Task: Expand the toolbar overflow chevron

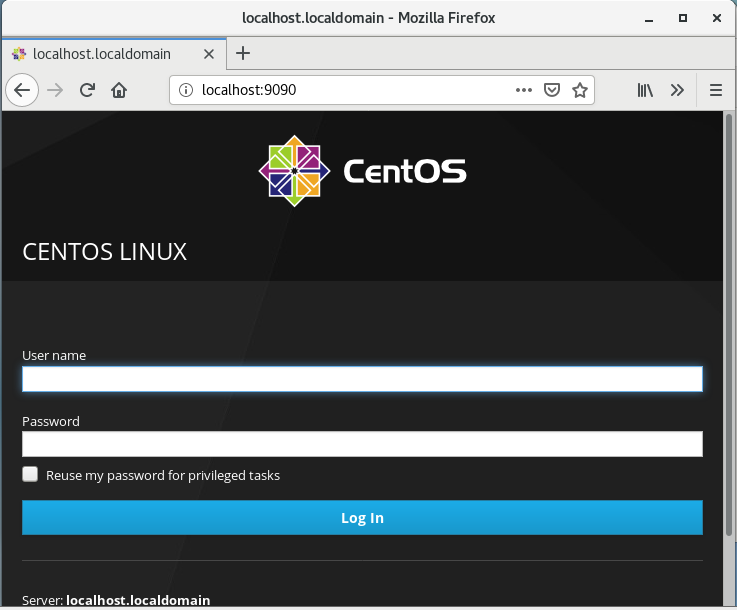Action: click(x=677, y=90)
